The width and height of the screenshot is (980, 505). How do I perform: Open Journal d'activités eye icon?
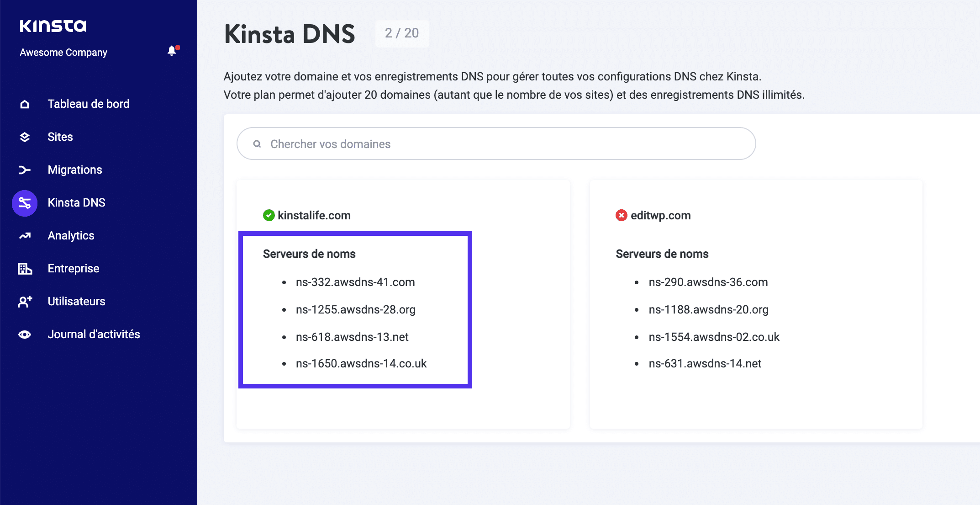coord(24,334)
